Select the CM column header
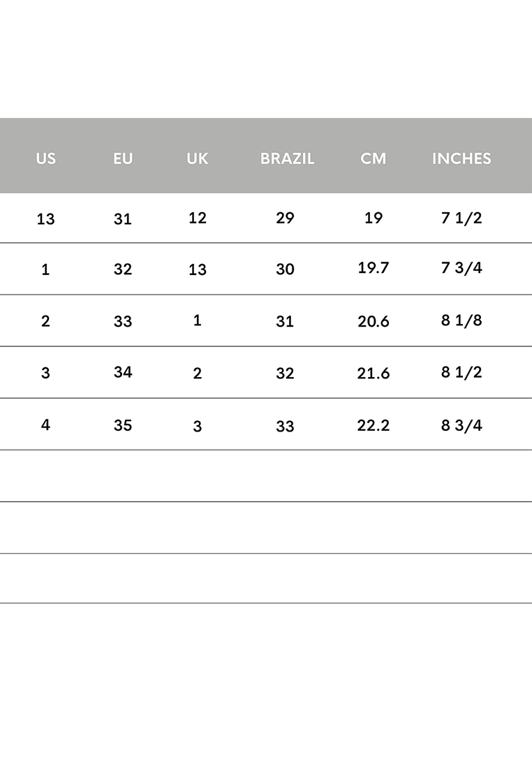The image size is (532, 768). [x=374, y=158]
